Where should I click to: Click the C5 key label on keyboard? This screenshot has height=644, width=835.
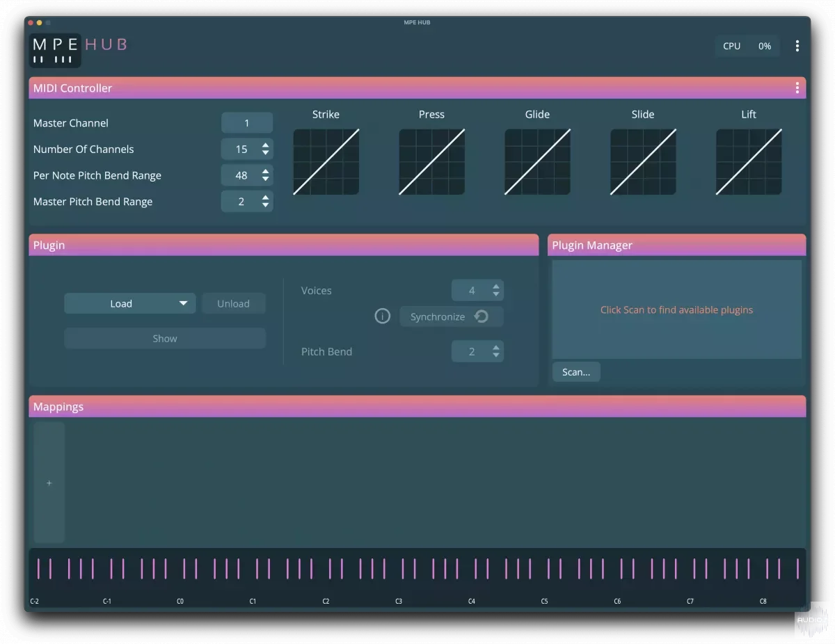(x=545, y=602)
